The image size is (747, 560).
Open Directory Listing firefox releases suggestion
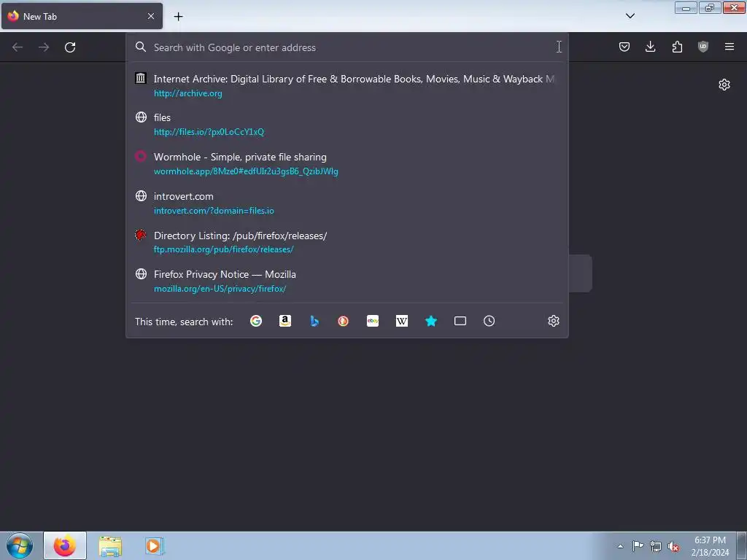click(347, 242)
